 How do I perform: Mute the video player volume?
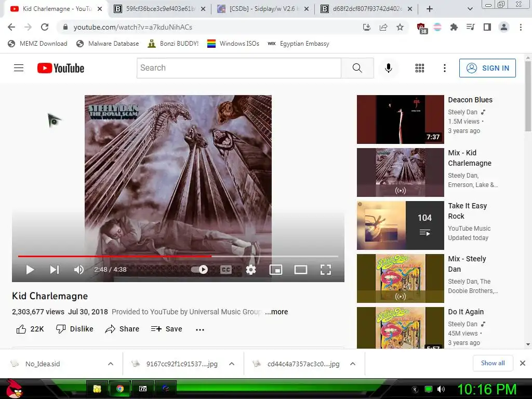tap(79, 270)
